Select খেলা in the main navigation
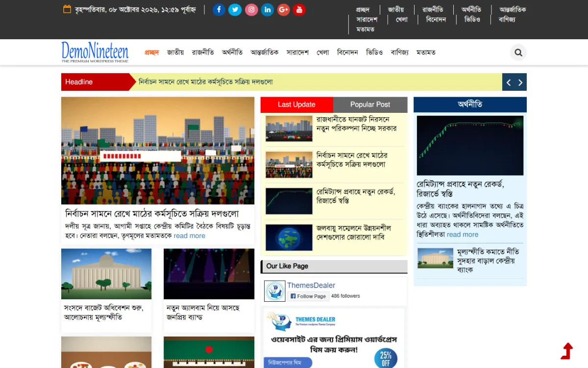 coord(323,53)
